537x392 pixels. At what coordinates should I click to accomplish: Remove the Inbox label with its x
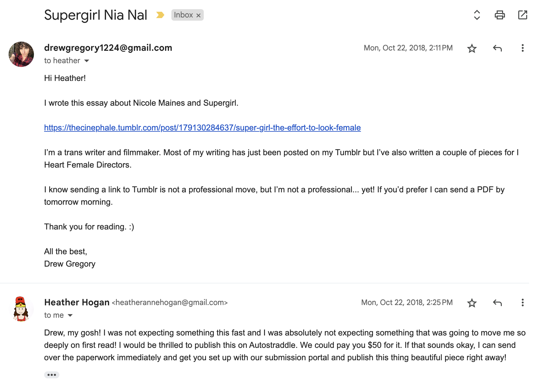click(198, 15)
